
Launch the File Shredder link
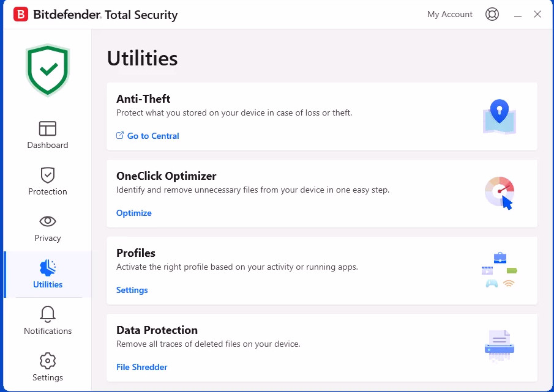click(141, 367)
